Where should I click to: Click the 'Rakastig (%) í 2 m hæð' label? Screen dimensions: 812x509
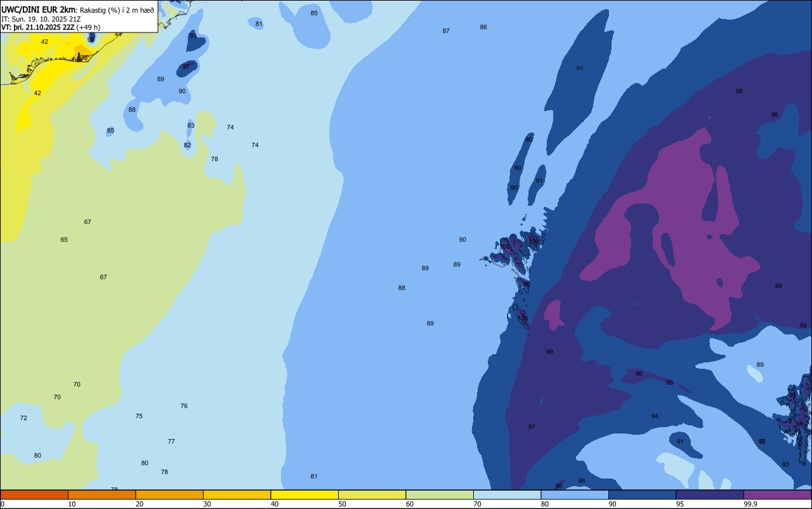coord(117,10)
